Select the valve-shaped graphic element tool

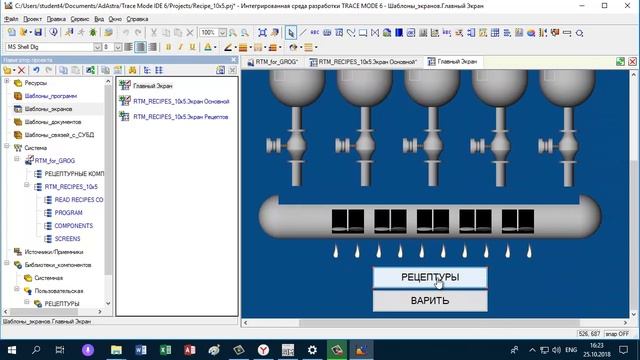click(375, 33)
